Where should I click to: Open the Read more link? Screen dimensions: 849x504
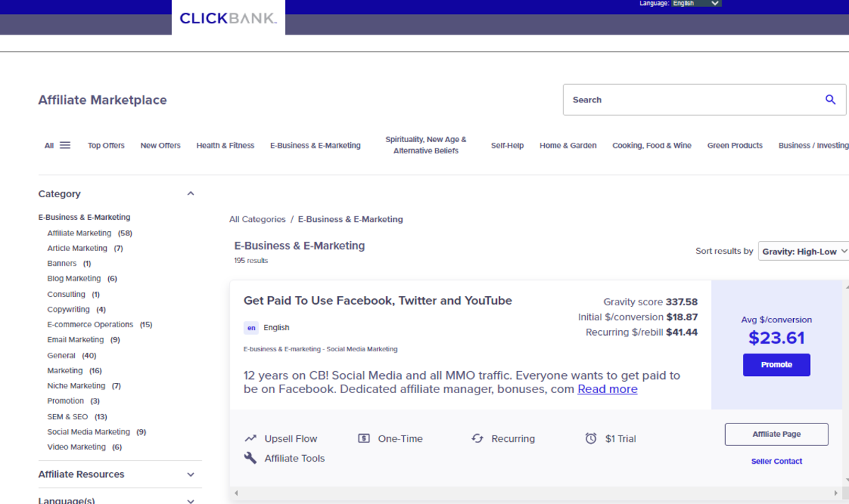(607, 389)
